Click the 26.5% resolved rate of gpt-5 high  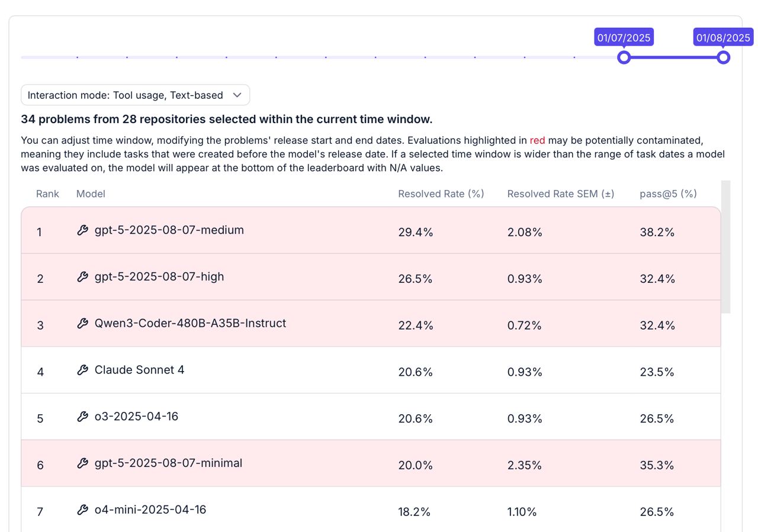(x=415, y=279)
